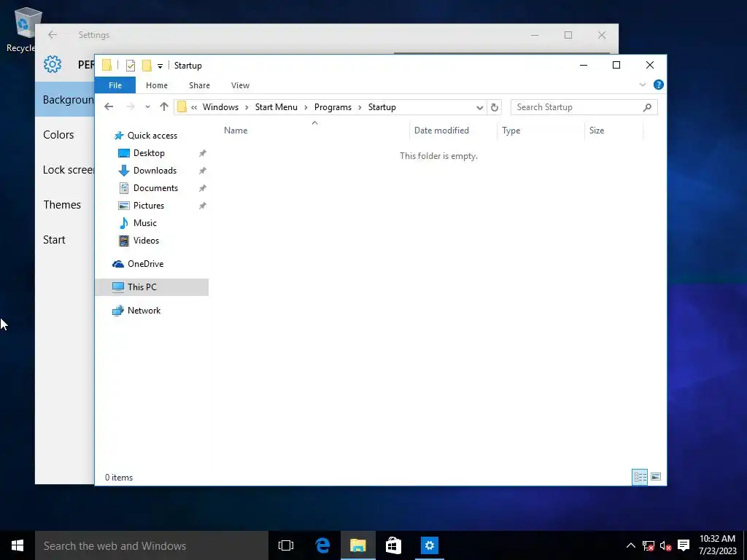Click the Settings taskbar icon
The height and width of the screenshot is (560, 747).
pos(429,545)
